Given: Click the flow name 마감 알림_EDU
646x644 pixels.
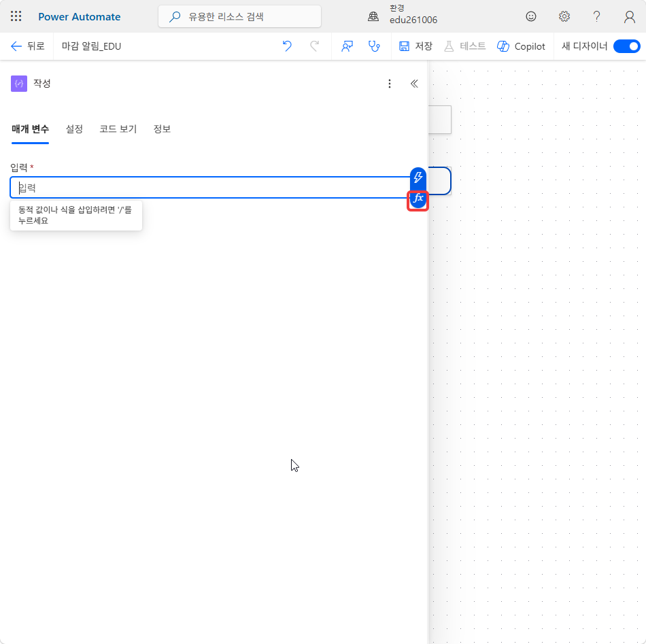Looking at the screenshot, I should pyautogui.click(x=92, y=46).
